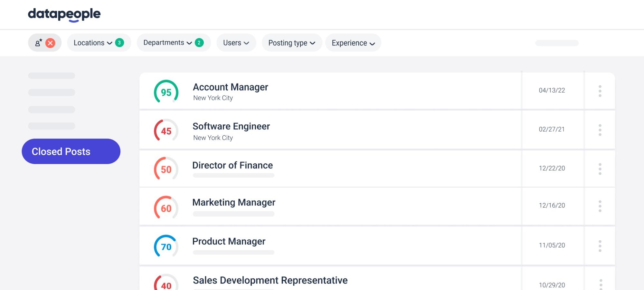
Task: Click the date 12/16/20
Action: click(x=552, y=205)
